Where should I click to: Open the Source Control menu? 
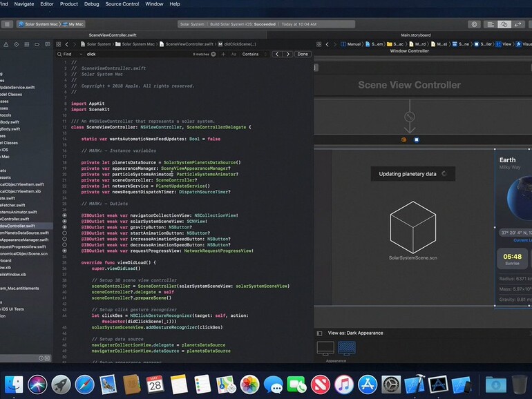tap(122, 4)
